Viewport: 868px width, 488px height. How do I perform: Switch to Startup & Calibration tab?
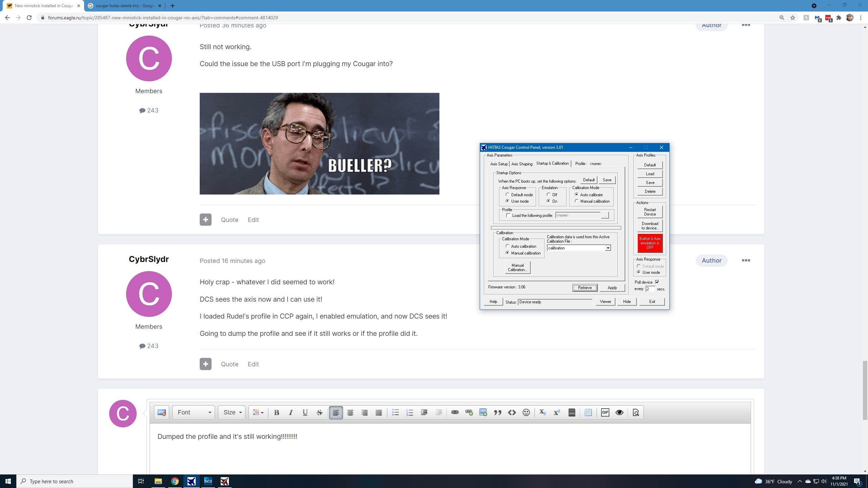tap(552, 163)
